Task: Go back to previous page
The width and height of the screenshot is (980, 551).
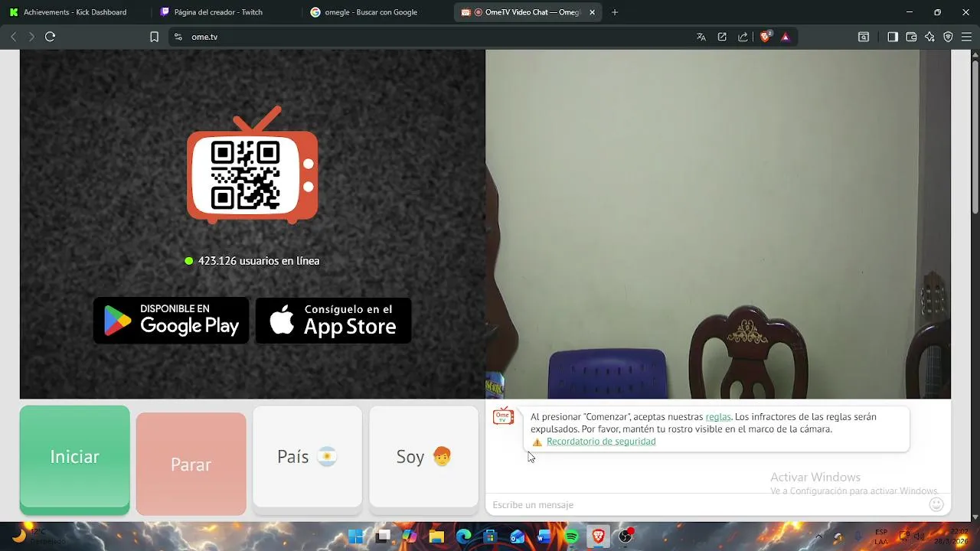Action: point(13,37)
